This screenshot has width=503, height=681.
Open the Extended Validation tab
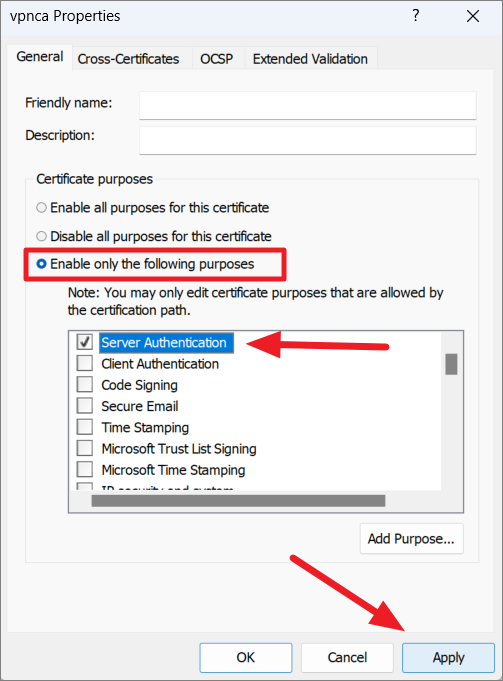click(310, 59)
